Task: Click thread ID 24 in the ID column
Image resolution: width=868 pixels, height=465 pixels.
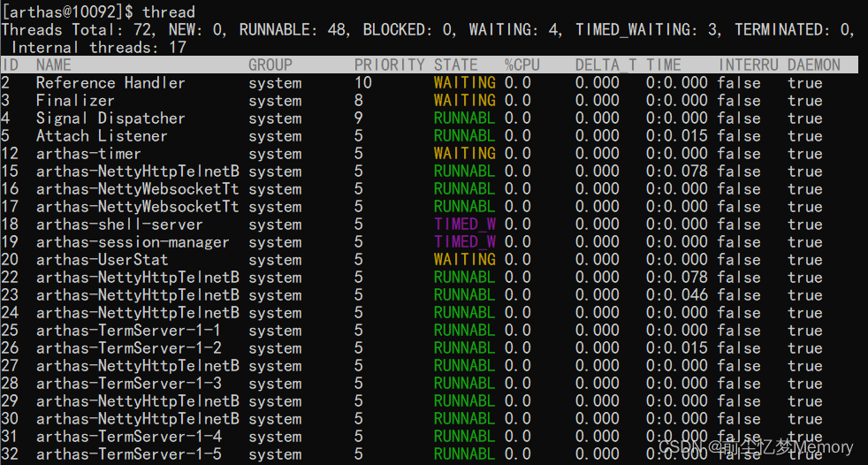Action: point(10,313)
